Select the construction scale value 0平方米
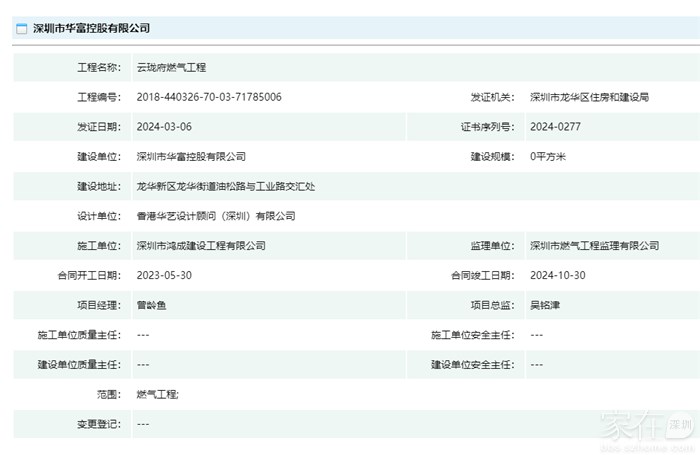700x455 pixels. (548, 157)
